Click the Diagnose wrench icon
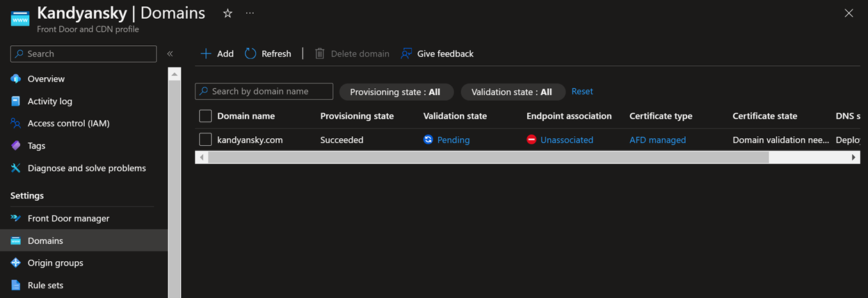The image size is (868, 298). click(x=16, y=167)
